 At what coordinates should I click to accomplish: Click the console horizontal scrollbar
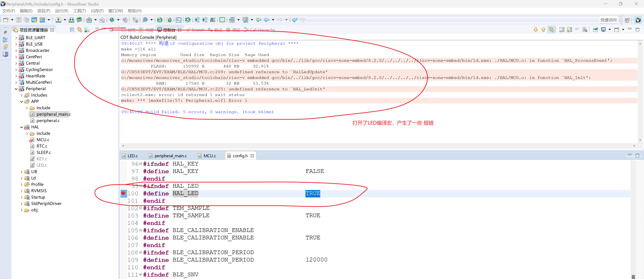click(x=378, y=146)
